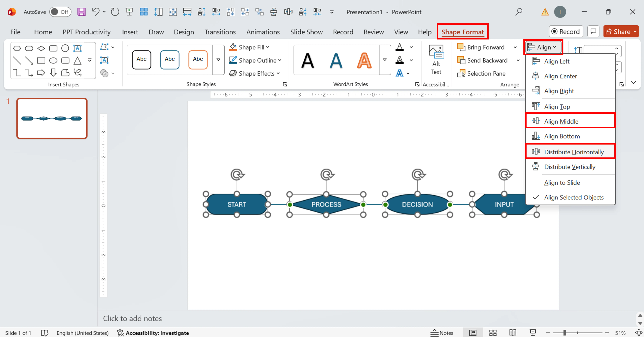Click the zoom in plus button

point(607,333)
